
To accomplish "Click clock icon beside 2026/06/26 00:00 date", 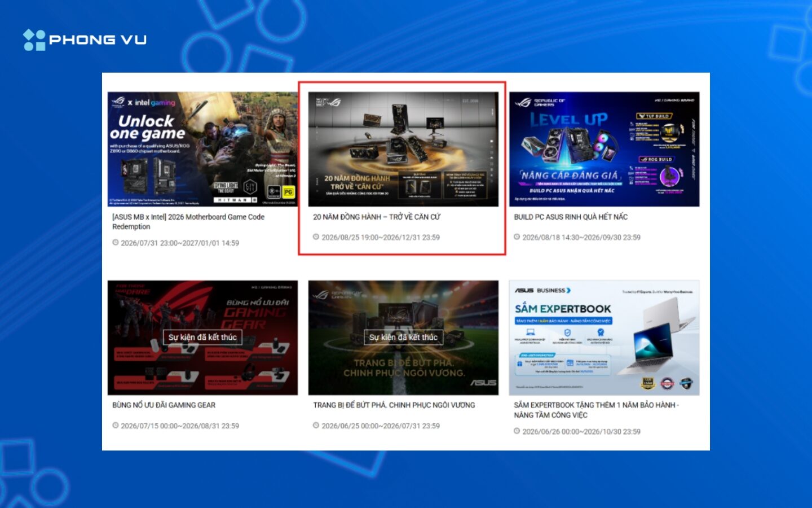I will (x=517, y=431).
